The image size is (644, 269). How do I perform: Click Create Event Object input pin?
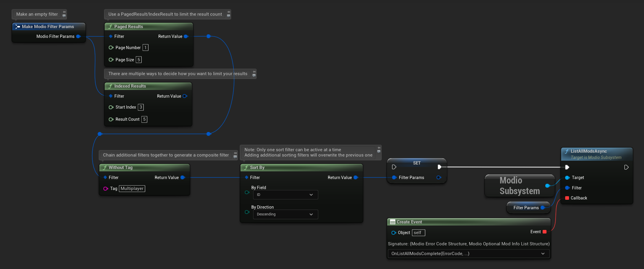pos(394,233)
